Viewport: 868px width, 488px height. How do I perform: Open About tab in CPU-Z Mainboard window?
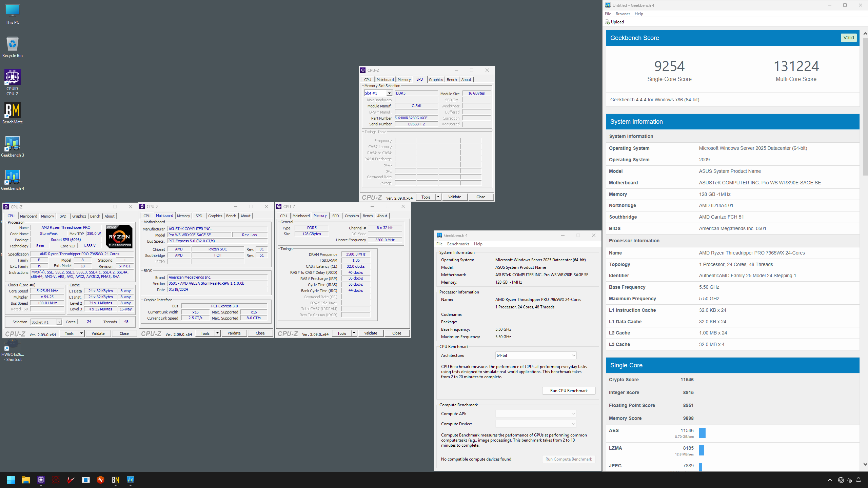pos(245,216)
